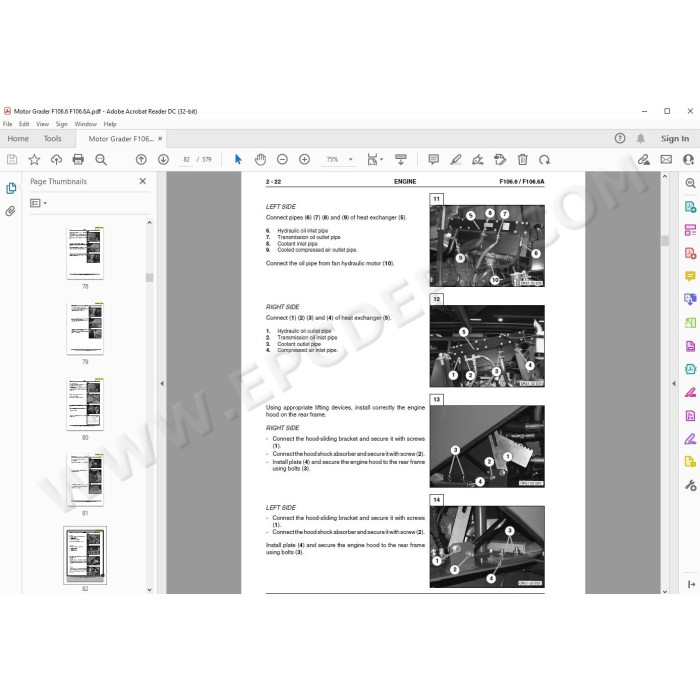The height and width of the screenshot is (700, 700).
Task: Open the View menu
Action: pyautogui.click(x=42, y=124)
